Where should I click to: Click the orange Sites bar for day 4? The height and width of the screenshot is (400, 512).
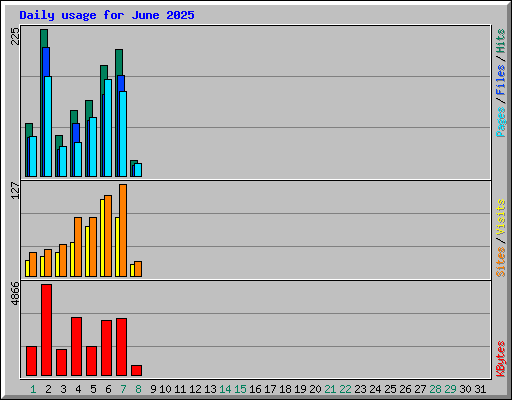[78, 247]
